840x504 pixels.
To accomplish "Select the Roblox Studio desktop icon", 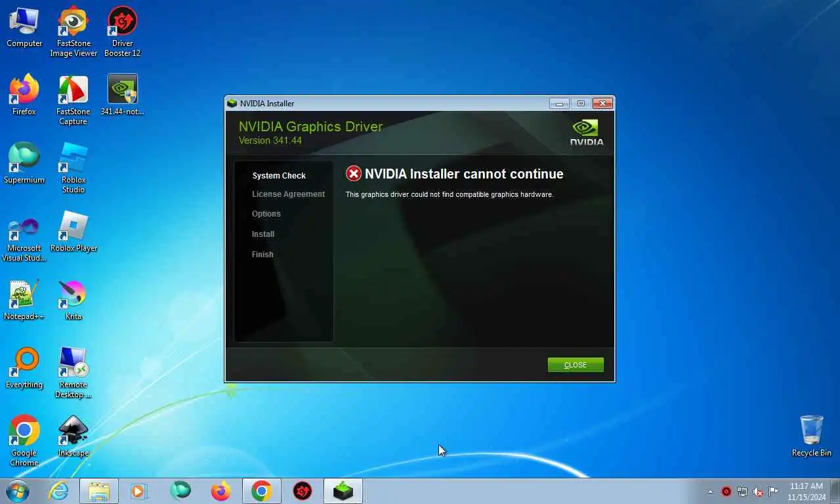I will (73, 169).
